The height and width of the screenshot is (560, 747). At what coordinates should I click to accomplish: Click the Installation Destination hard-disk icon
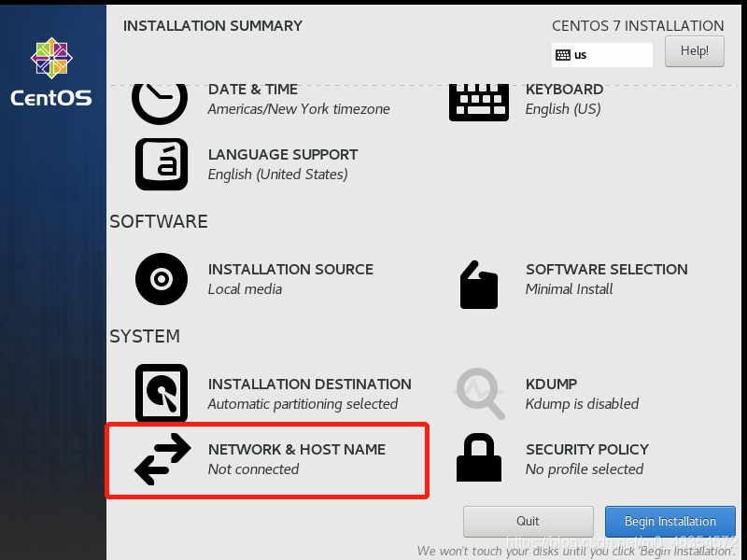[x=162, y=393]
